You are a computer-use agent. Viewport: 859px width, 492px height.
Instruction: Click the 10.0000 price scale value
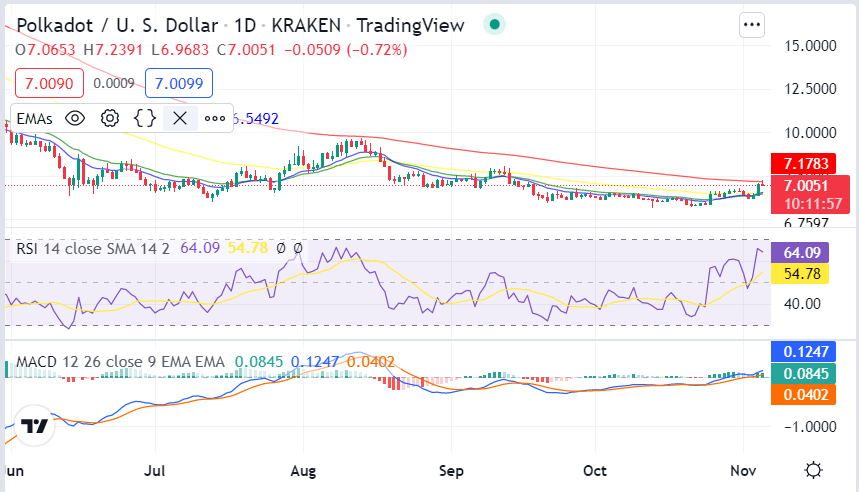point(810,133)
